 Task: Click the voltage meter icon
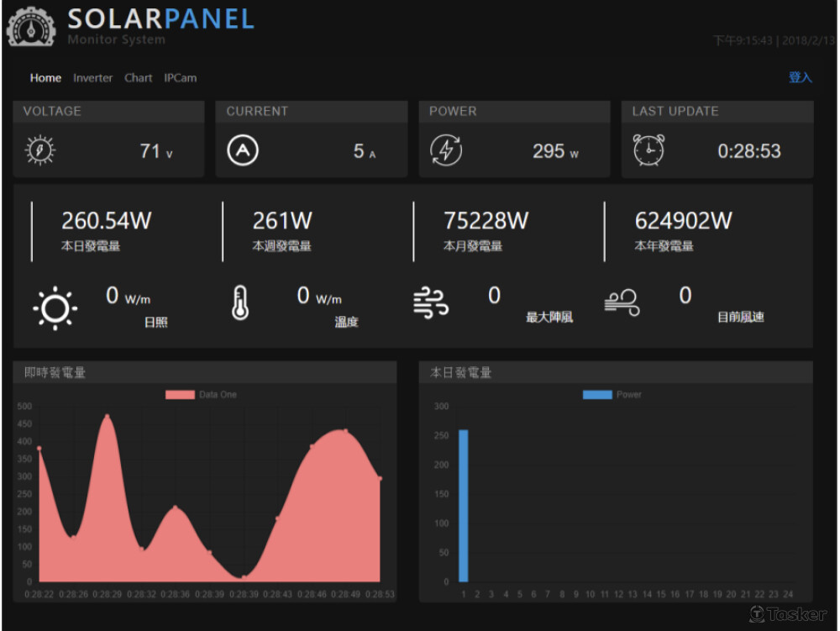[40, 150]
